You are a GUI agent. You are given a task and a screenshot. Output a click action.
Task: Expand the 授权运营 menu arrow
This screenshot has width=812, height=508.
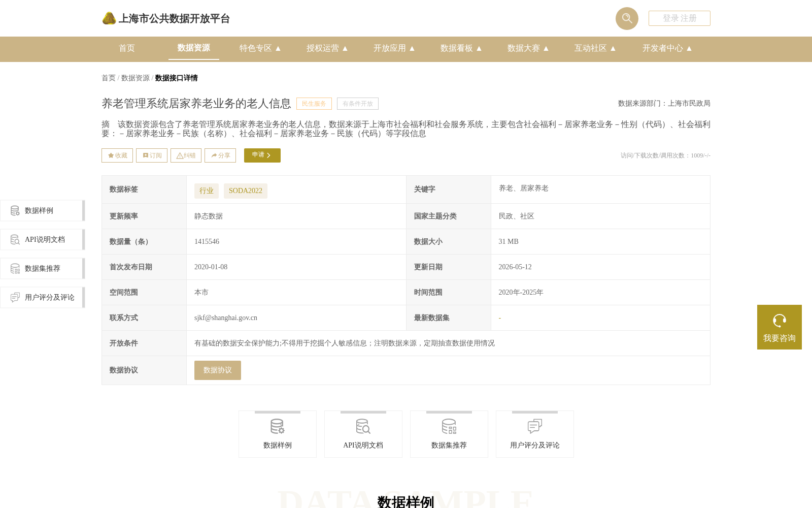click(x=345, y=48)
